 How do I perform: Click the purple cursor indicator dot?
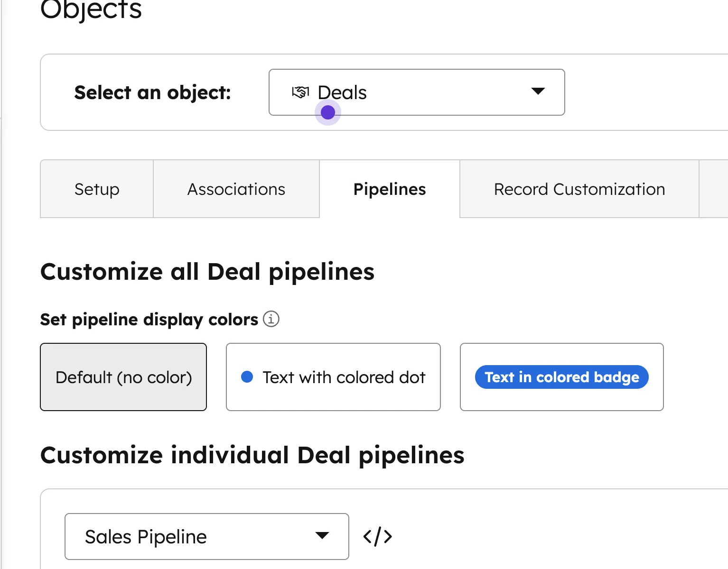click(x=327, y=112)
